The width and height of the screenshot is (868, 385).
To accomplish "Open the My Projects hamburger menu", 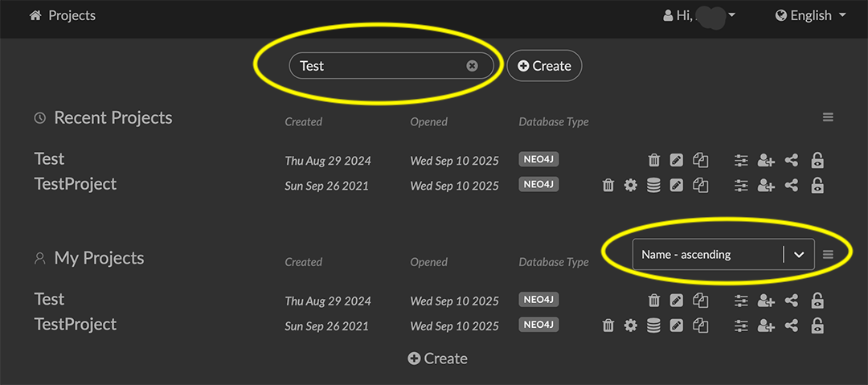I will click(x=828, y=255).
